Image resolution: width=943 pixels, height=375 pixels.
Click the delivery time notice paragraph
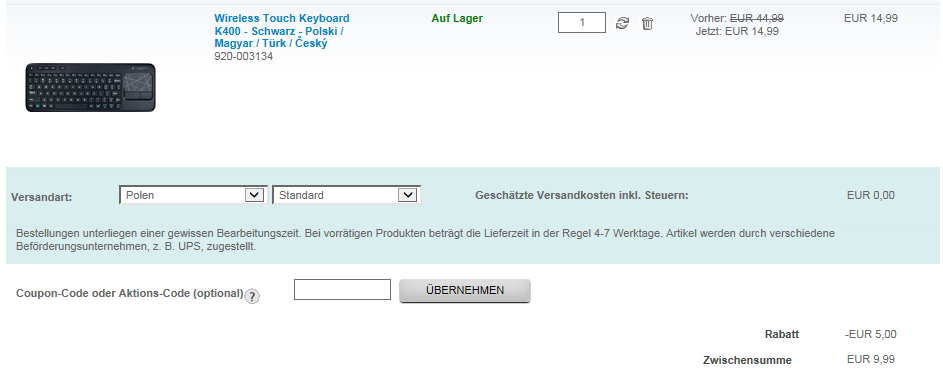[x=425, y=240]
